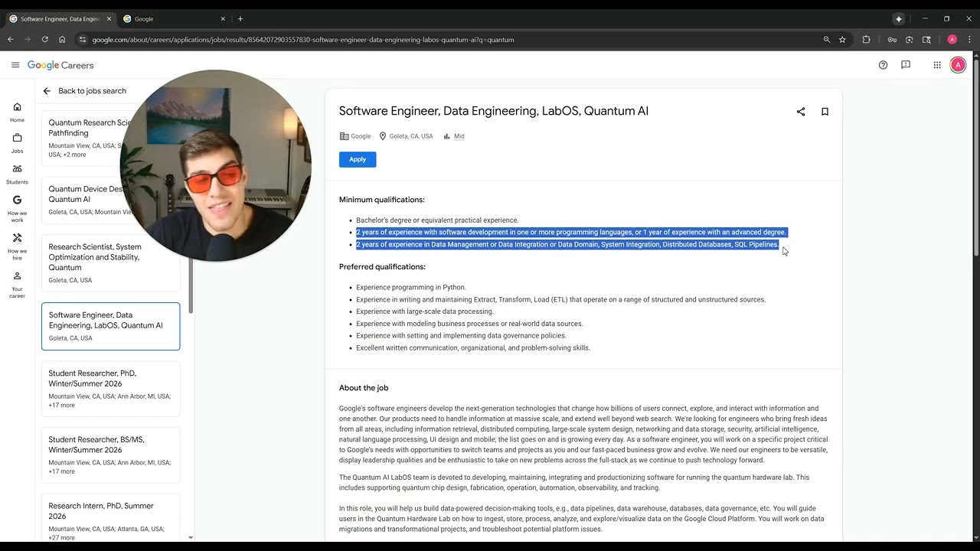The height and width of the screenshot is (551, 980).
Task: Open Send feedback icon in header
Action: tap(906, 65)
